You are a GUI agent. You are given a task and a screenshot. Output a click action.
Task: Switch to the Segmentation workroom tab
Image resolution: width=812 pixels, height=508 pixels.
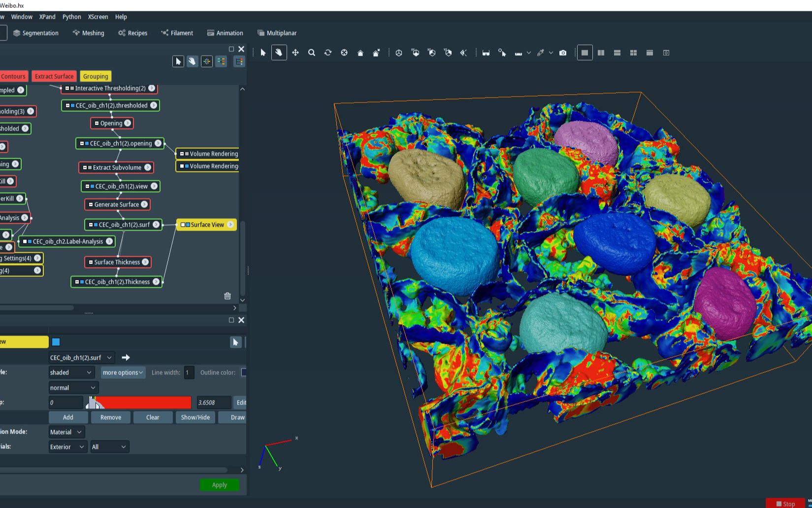(x=36, y=33)
